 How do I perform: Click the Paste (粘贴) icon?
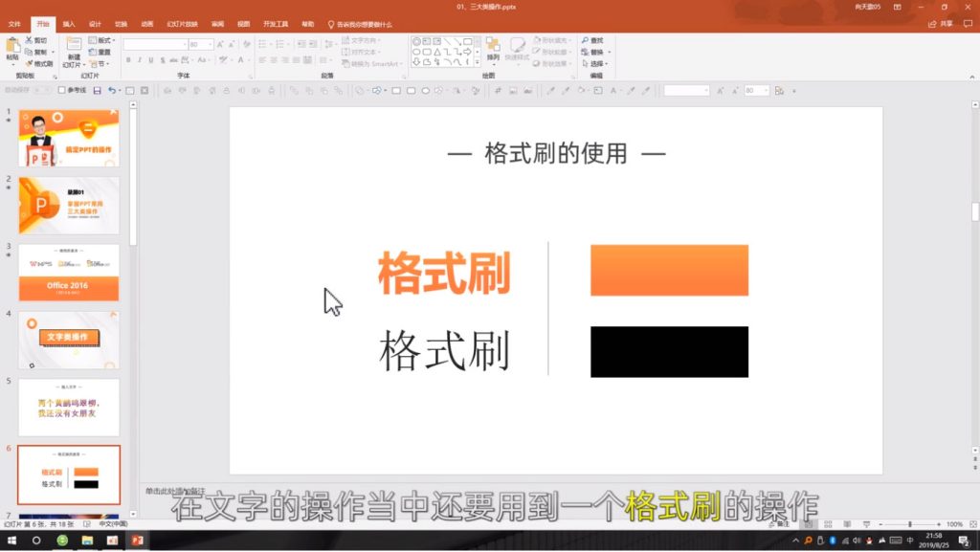pyautogui.click(x=12, y=49)
